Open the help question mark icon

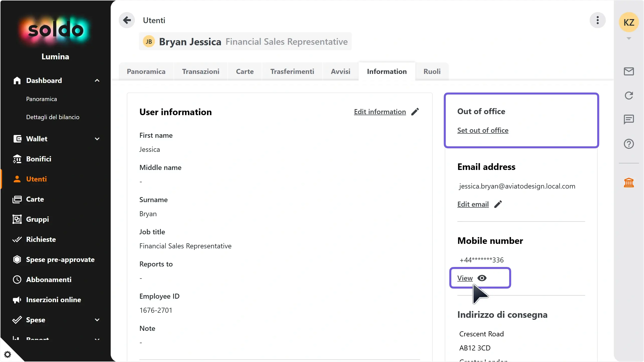pyautogui.click(x=629, y=144)
